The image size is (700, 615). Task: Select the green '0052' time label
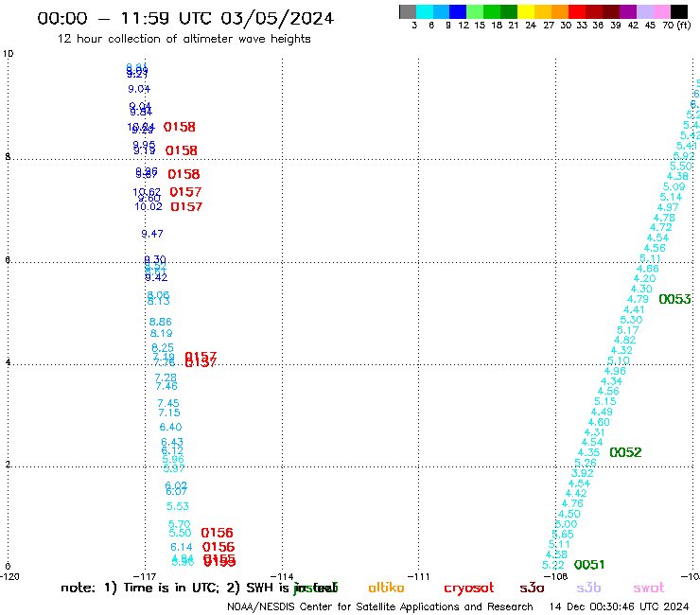coord(625,452)
